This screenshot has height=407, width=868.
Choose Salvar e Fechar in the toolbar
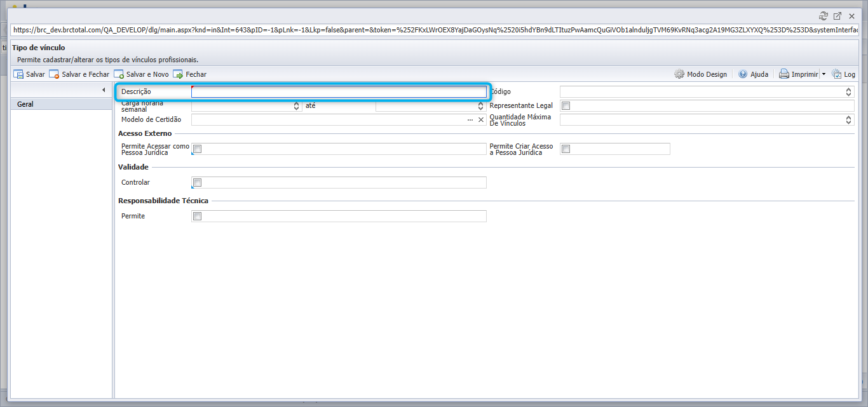79,74
